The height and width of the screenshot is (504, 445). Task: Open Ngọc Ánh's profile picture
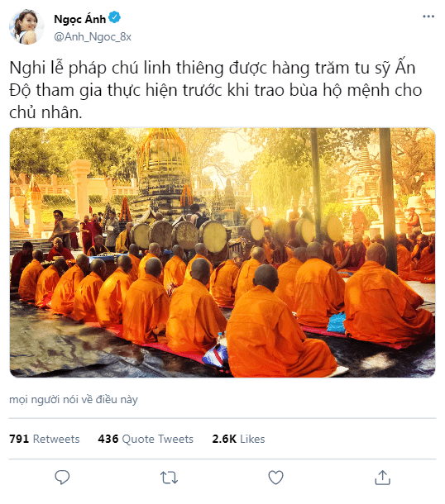click(26, 27)
